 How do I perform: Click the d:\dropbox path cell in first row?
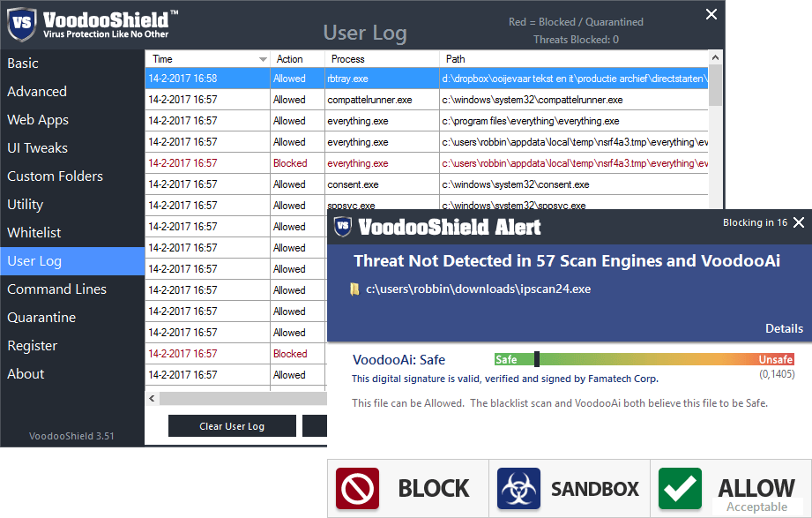pyautogui.click(x=574, y=79)
